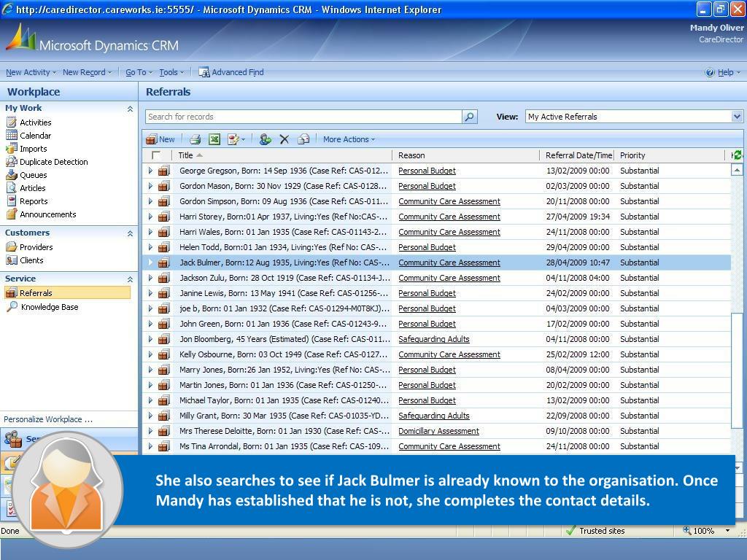The height and width of the screenshot is (560, 747).
Task: Select the Ms Tina Arrondal referral row title
Action: [x=284, y=446]
